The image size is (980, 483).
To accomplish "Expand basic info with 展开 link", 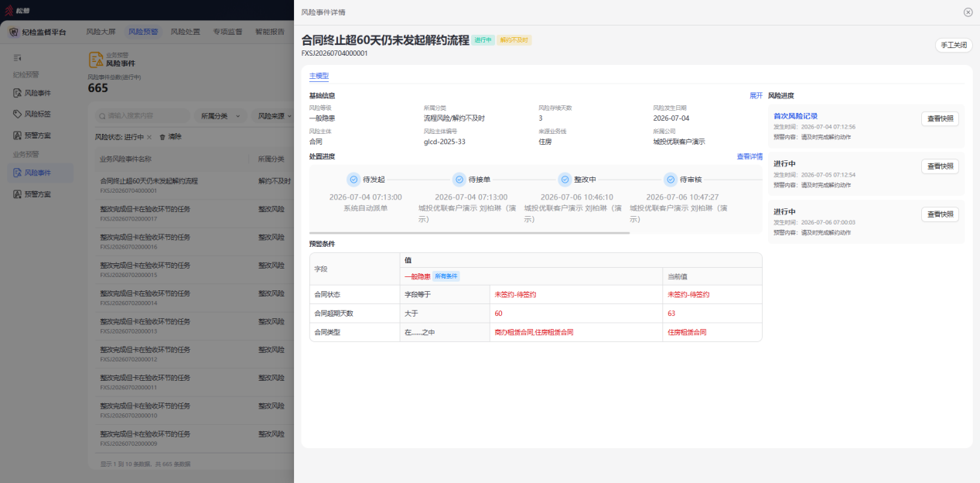I will (x=756, y=95).
